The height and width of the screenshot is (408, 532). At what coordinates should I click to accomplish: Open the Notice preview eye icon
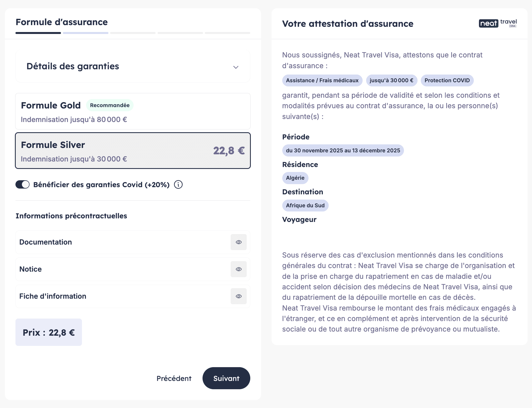tap(238, 269)
